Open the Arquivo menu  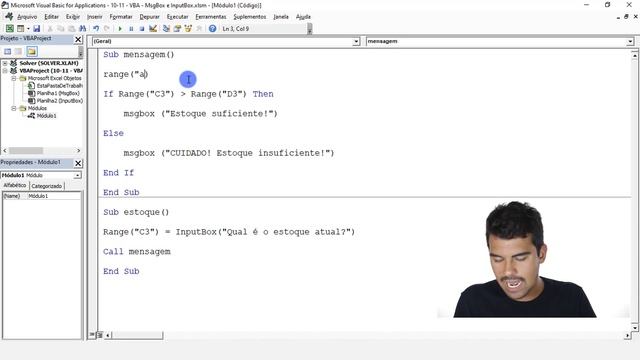(x=27, y=17)
